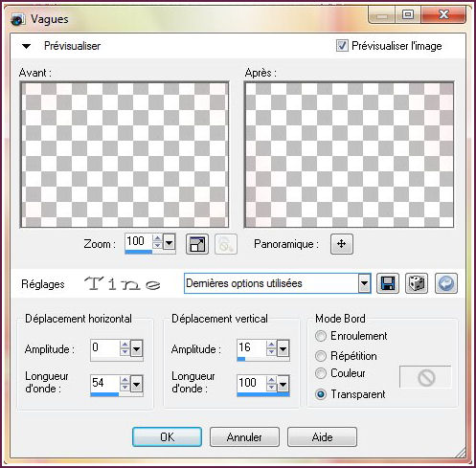Click the save preset floppy disk icon
476x468 pixels.
click(x=388, y=283)
